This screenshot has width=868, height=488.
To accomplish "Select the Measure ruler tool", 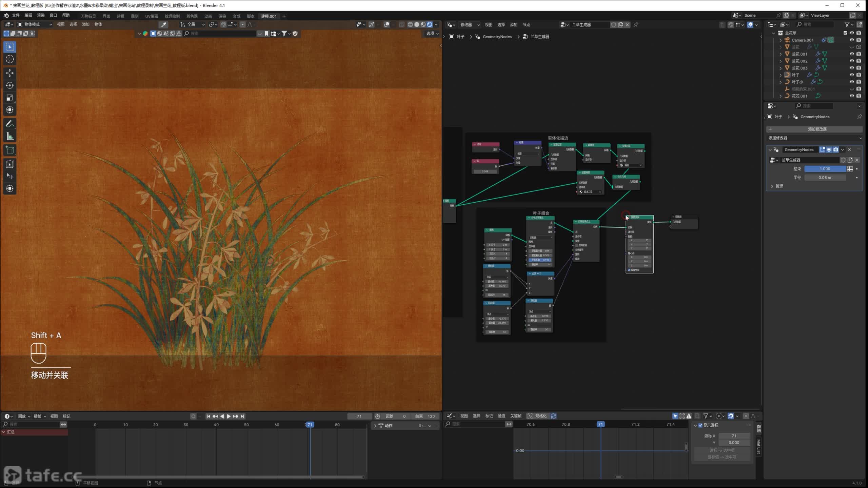I will coord(10,137).
